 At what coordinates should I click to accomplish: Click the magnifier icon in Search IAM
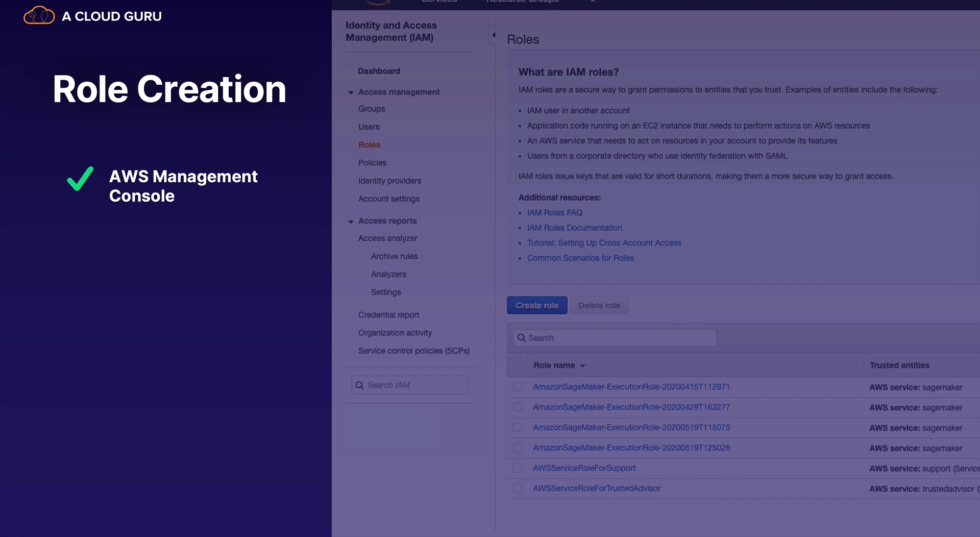coord(359,385)
